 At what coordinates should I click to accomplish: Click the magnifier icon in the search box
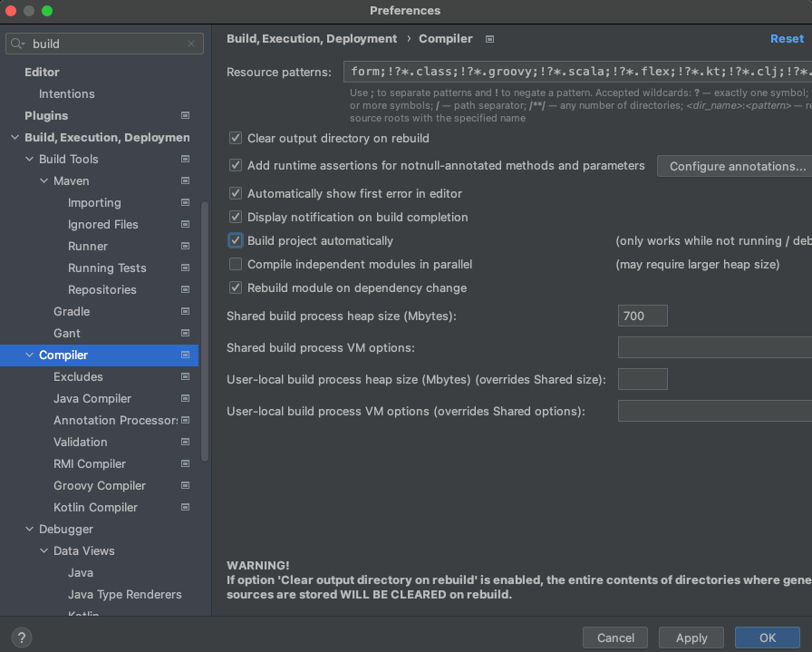click(16, 43)
